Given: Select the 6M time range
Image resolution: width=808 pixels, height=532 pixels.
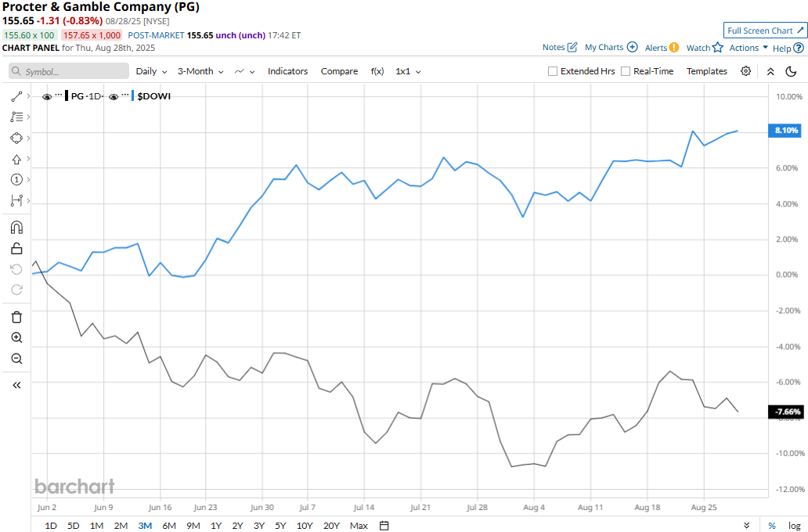Looking at the screenshot, I should [169, 525].
